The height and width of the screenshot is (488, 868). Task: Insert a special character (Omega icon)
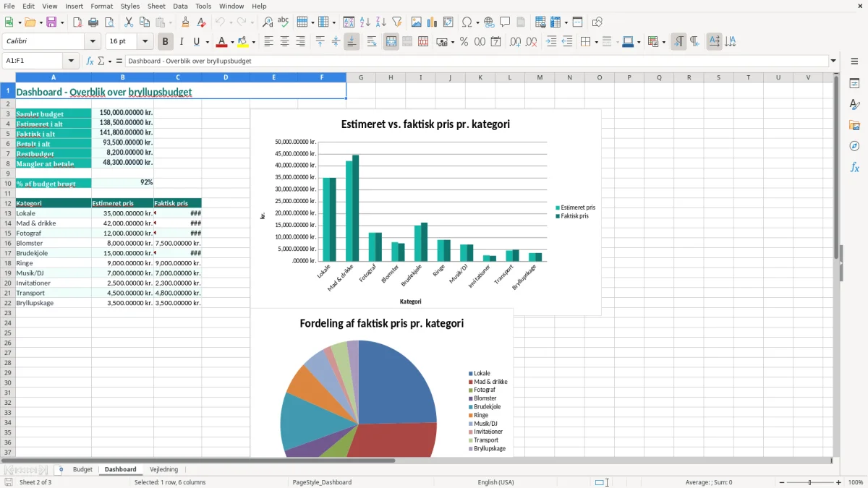(x=467, y=22)
